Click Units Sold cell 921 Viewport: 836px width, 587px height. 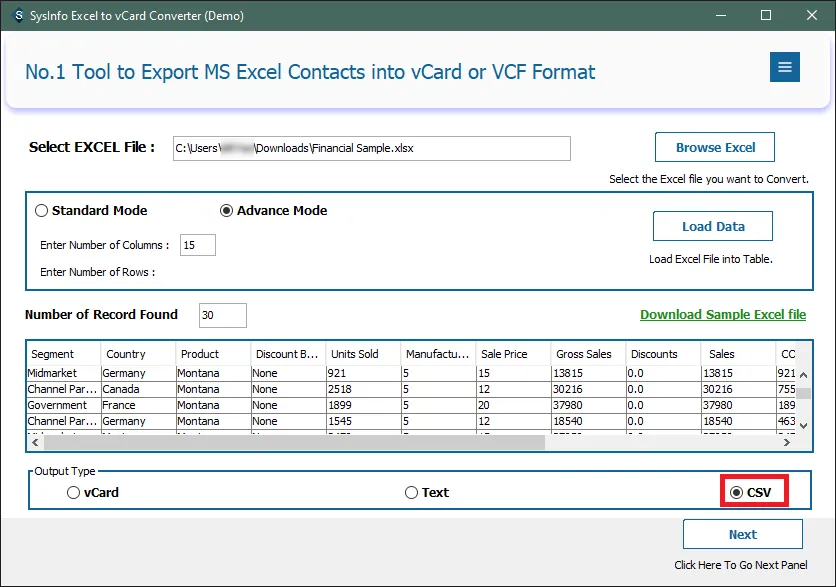(x=363, y=373)
